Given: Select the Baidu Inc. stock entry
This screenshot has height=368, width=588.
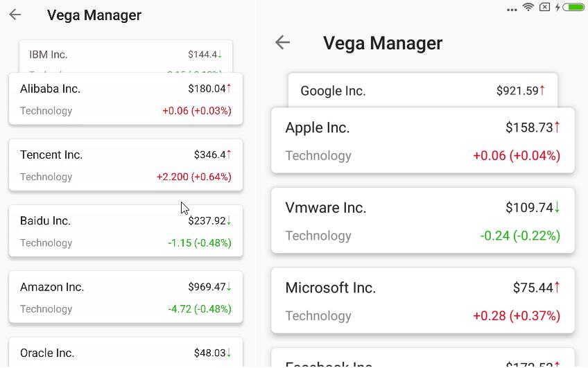Looking at the screenshot, I should click(x=126, y=231).
